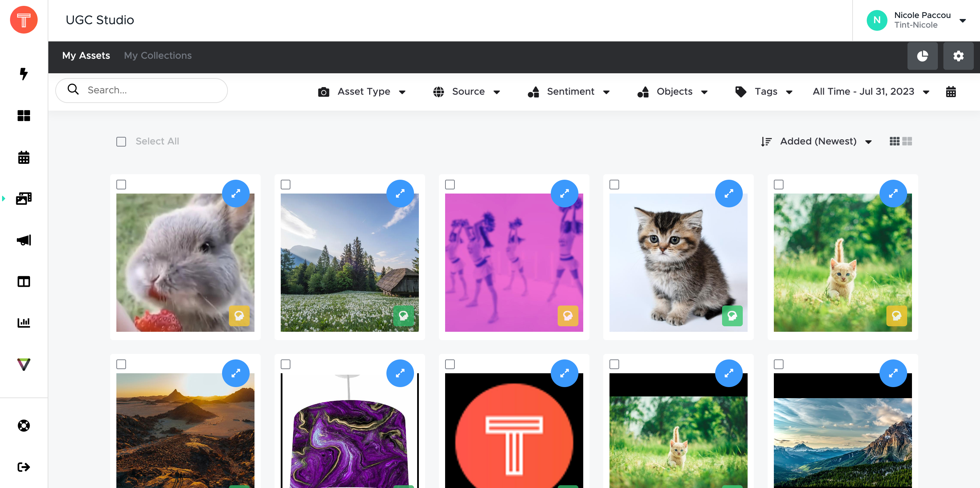Select the tabby kitten image checkbox
Viewport: 980px width, 488px height.
point(614,185)
